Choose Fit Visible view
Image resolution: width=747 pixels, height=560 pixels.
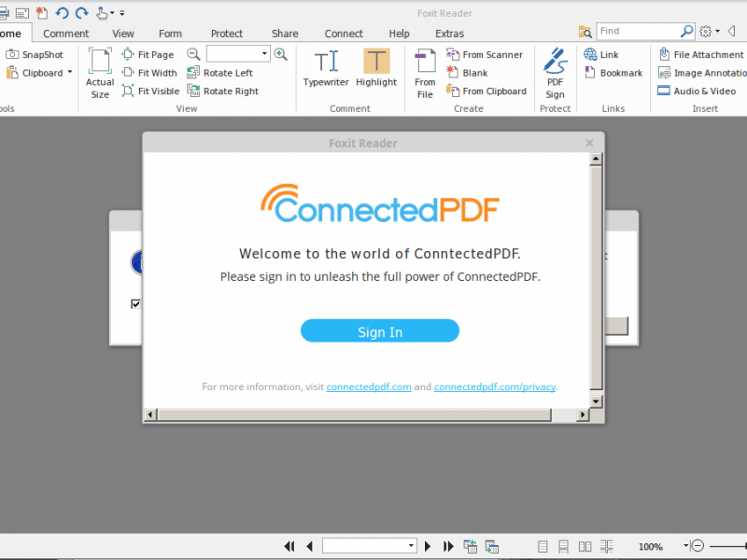click(150, 91)
